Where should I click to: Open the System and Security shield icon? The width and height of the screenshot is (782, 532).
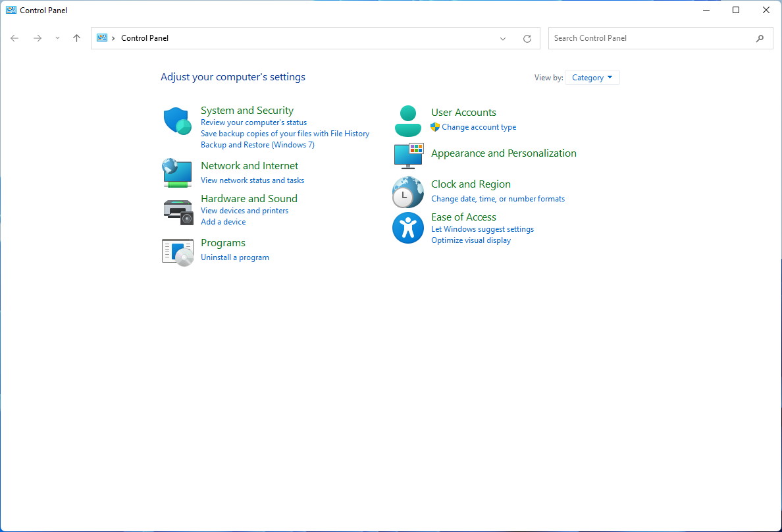[178, 120]
